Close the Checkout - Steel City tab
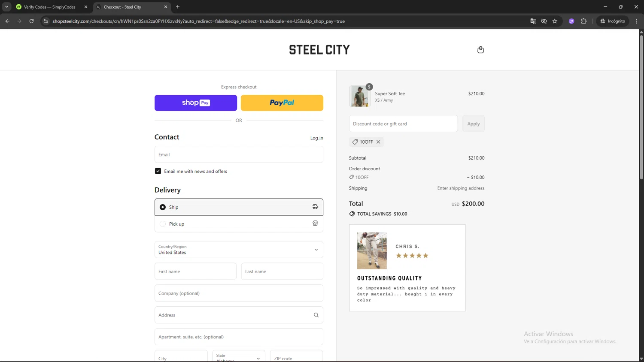Image resolution: width=644 pixels, height=362 pixels. [x=166, y=7]
